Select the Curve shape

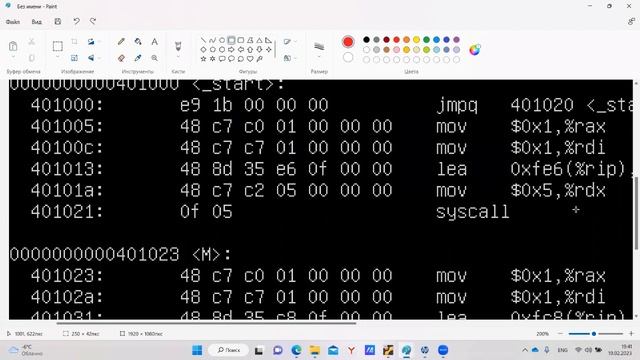[212, 40]
